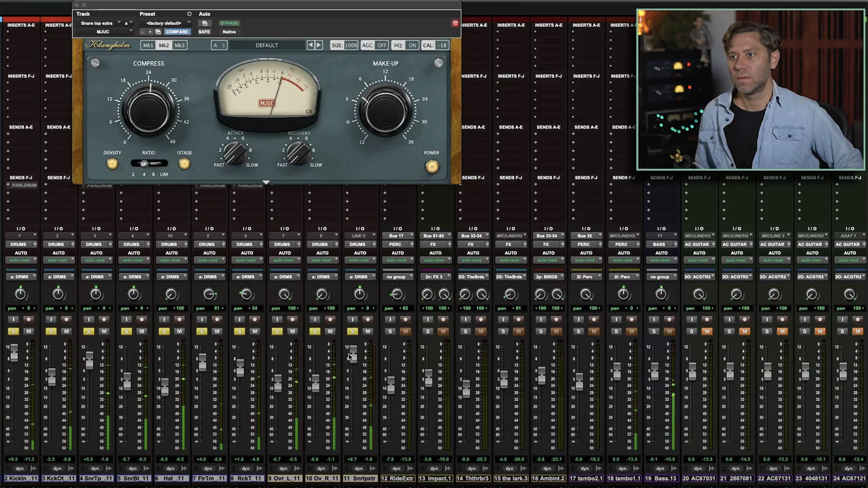Image resolution: width=868 pixels, height=488 pixels.
Task: Click the volume fader on 2 KickIn track
Action: (14, 352)
